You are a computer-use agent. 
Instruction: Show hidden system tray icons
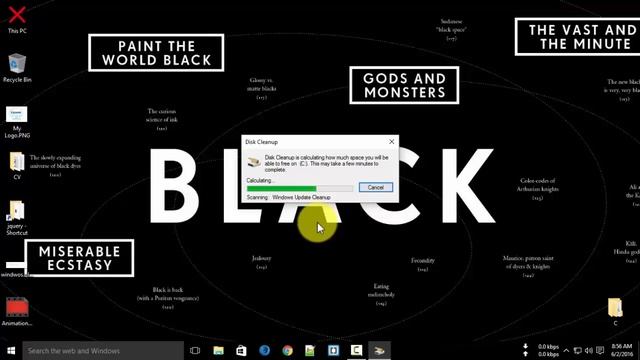tap(566, 351)
